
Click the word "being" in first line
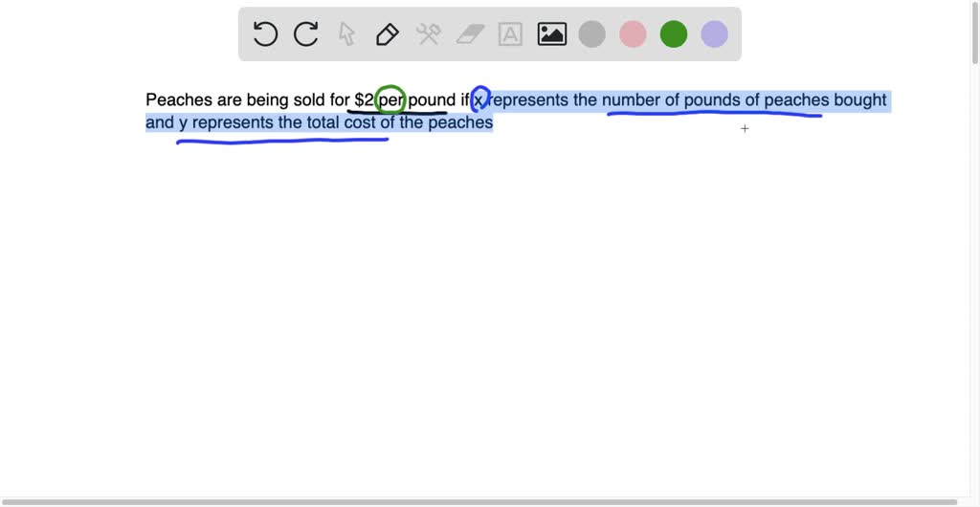tap(268, 100)
